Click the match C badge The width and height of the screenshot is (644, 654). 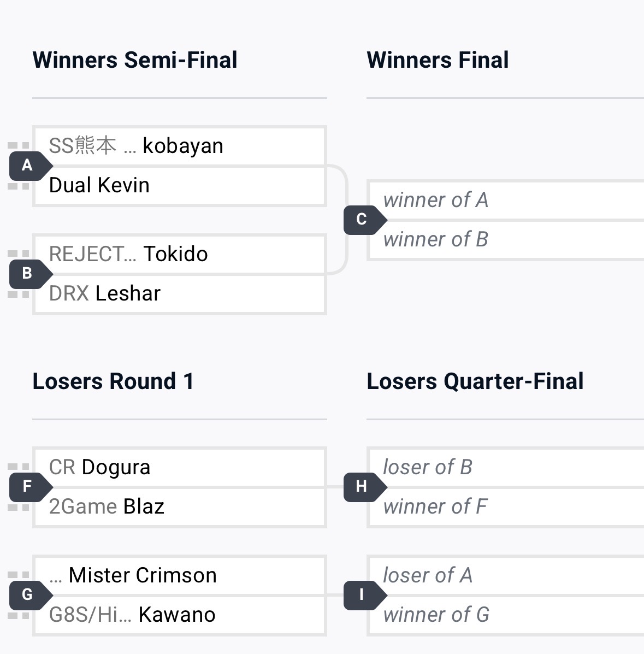click(x=362, y=220)
